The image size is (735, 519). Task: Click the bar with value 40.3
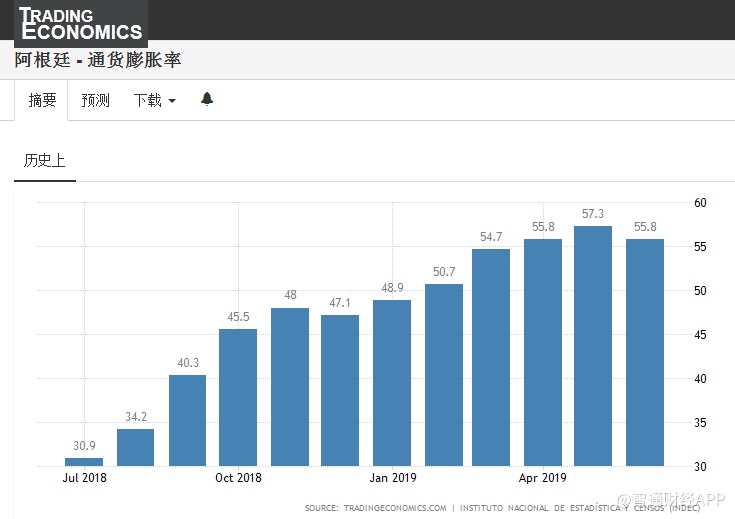pyautogui.click(x=187, y=420)
